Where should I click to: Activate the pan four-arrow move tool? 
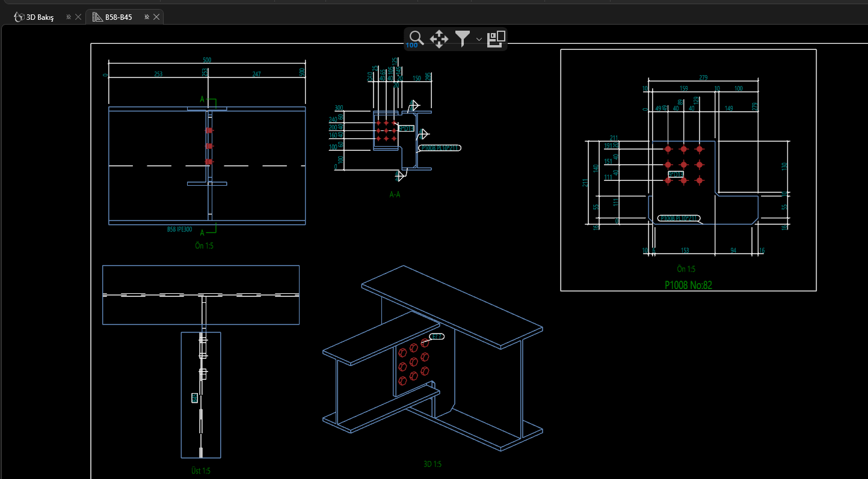coord(439,39)
